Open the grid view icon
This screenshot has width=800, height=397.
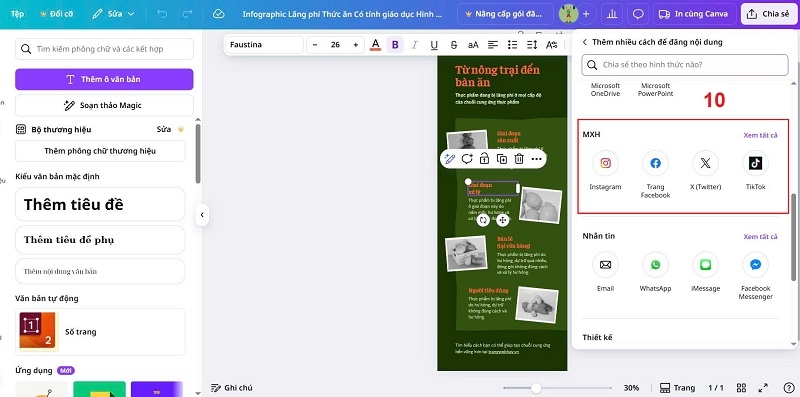pos(742,388)
